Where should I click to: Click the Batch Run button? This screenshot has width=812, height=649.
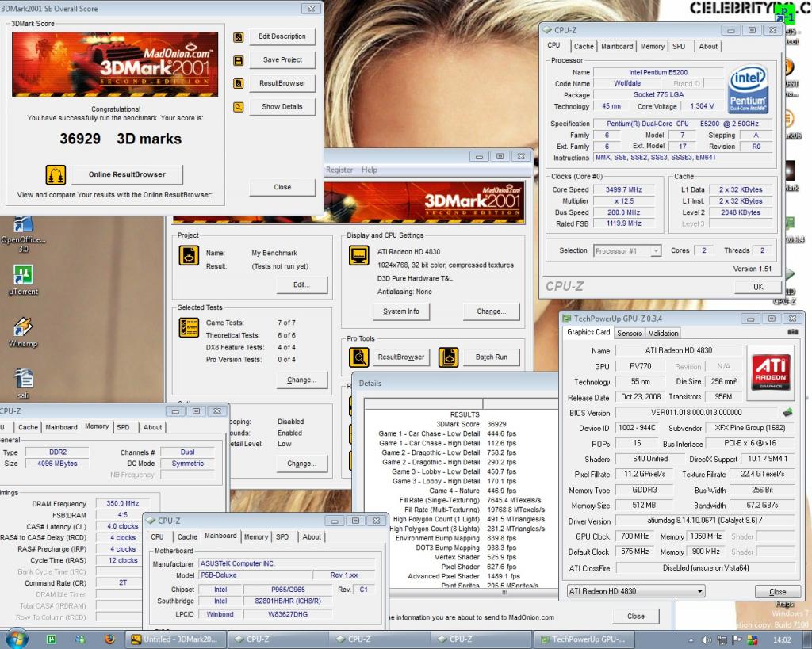click(x=491, y=357)
